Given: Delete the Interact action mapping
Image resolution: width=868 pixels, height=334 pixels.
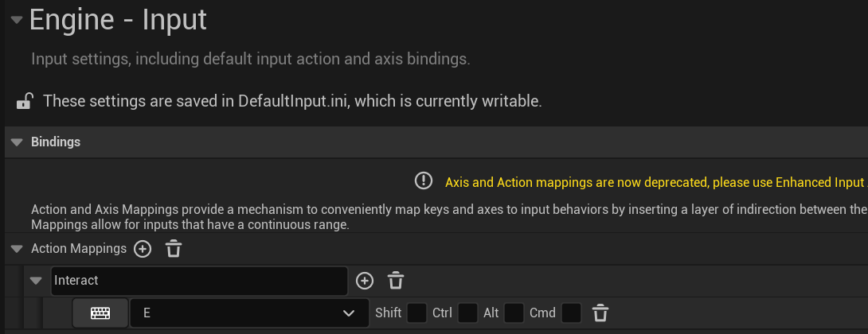Looking at the screenshot, I should pos(395,281).
